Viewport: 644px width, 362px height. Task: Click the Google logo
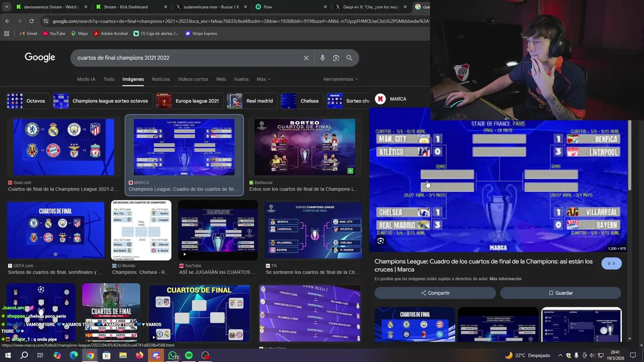(x=40, y=57)
